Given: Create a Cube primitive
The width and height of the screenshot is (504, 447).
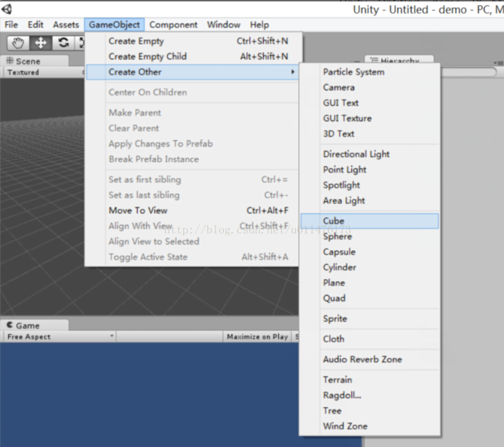Looking at the screenshot, I should 369,221.
